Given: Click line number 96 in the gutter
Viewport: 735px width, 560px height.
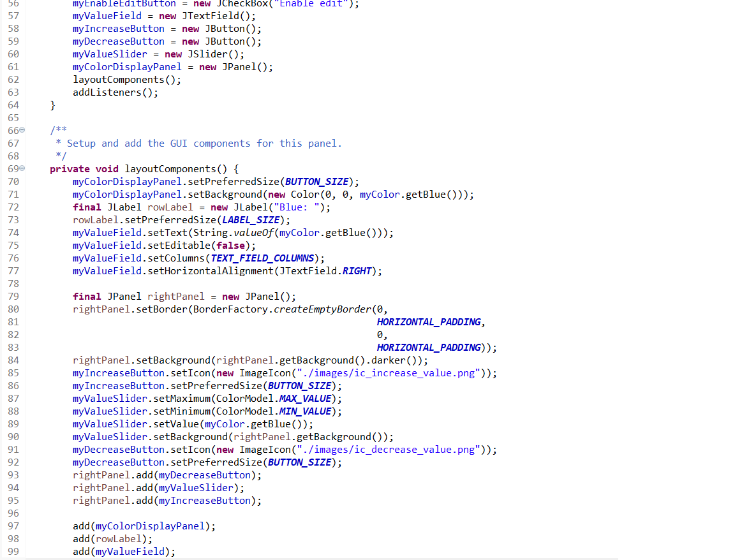Looking at the screenshot, I should [13, 513].
